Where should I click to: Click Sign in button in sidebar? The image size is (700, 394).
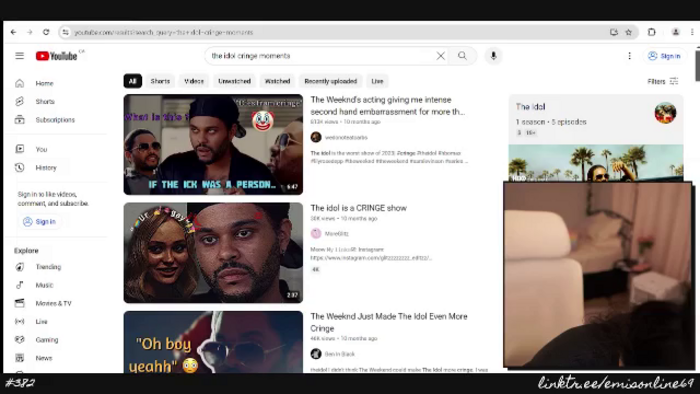[40, 222]
